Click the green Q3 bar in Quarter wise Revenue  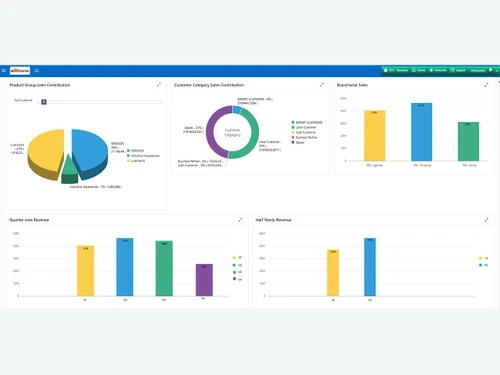[164, 268]
